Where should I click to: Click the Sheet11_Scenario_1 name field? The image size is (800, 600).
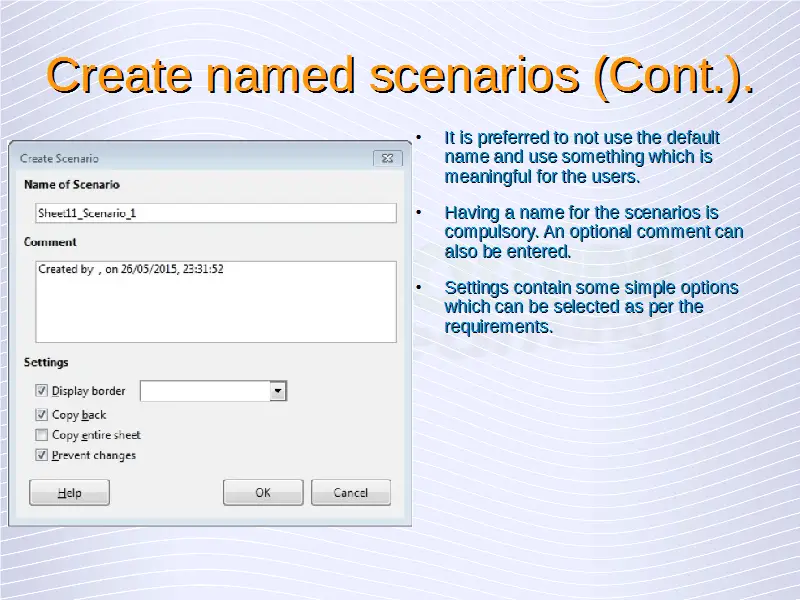tap(214, 213)
